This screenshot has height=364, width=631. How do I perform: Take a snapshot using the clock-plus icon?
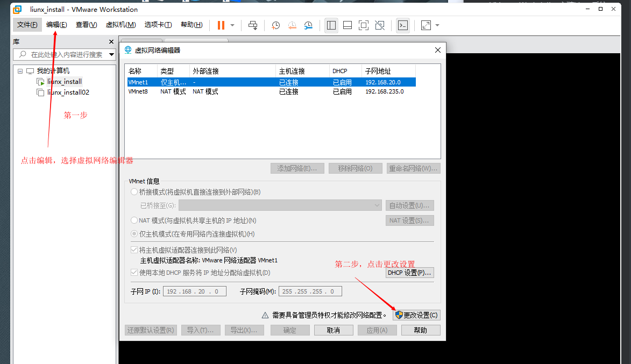click(x=275, y=25)
